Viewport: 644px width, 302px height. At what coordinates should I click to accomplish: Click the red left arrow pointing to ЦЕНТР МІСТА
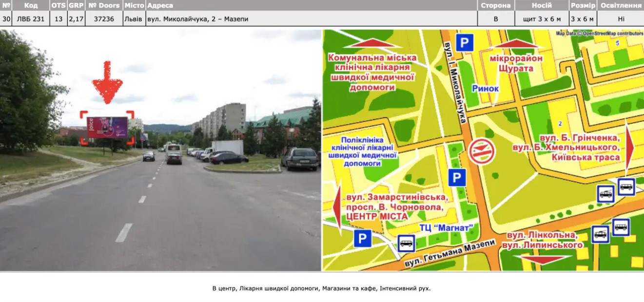tap(336, 208)
